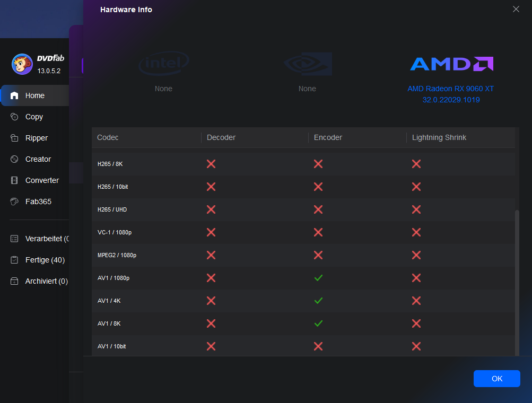The image size is (532, 403).
Task: Click the DVDFab monkey avatar logo
Action: tap(22, 64)
